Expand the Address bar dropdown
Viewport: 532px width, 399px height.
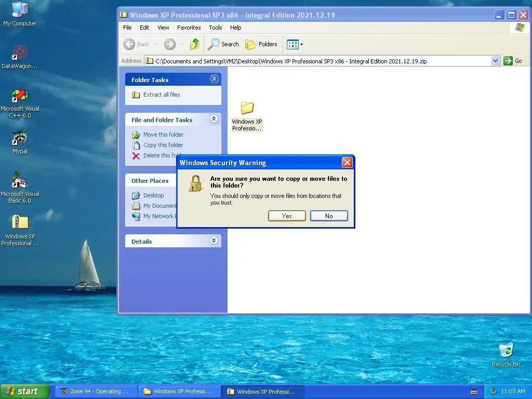pyautogui.click(x=495, y=61)
